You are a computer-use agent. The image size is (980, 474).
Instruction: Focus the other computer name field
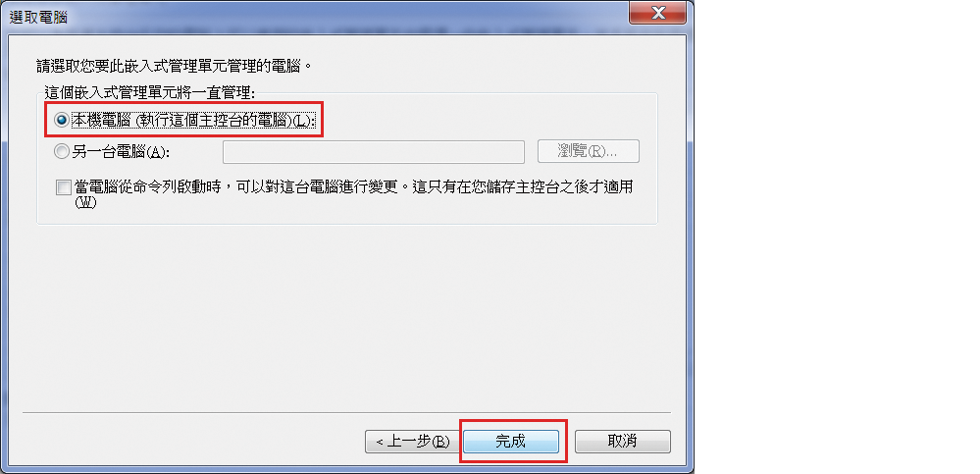point(374,152)
